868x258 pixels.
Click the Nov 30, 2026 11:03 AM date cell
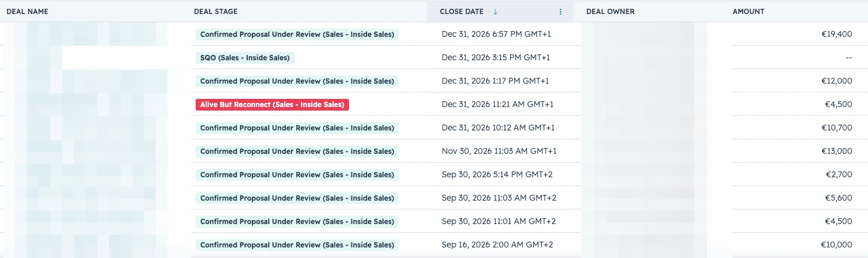[499, 152]
